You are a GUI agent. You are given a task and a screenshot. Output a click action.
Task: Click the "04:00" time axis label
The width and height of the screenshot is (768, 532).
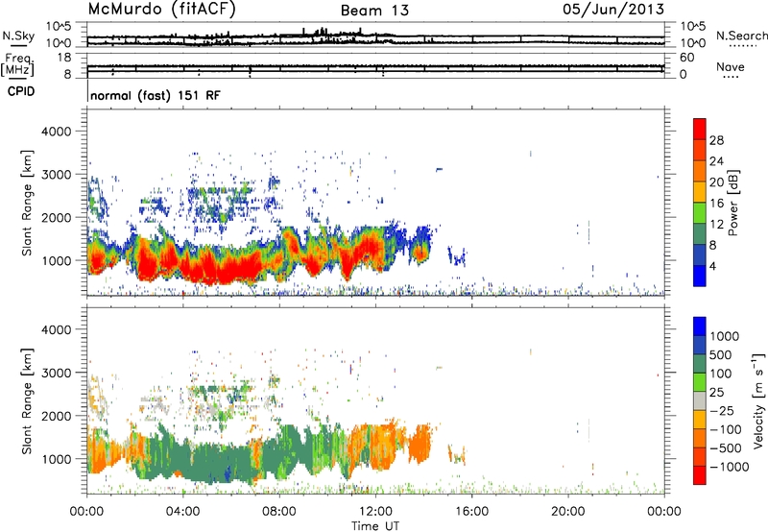pos(183,512)
